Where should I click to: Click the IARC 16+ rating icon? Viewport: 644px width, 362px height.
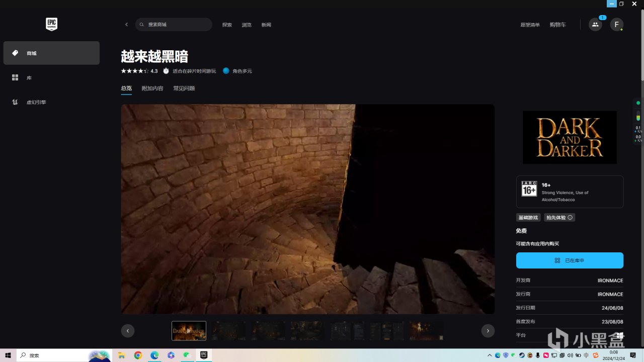tap(529, 189)
